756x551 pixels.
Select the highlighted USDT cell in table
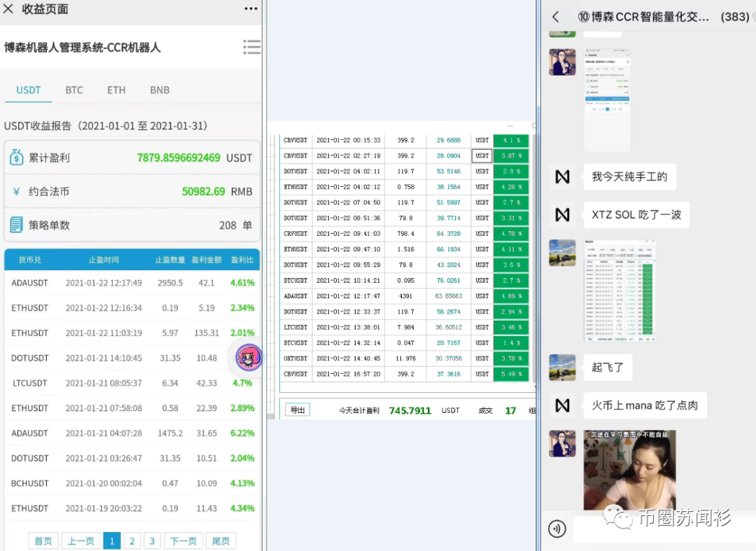(482, 155)
